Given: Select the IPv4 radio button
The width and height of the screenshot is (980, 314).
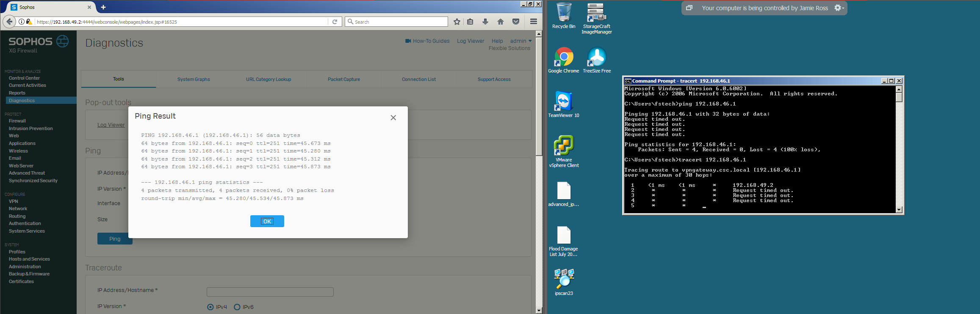Looking at the screenshot, I should point(210,307).
